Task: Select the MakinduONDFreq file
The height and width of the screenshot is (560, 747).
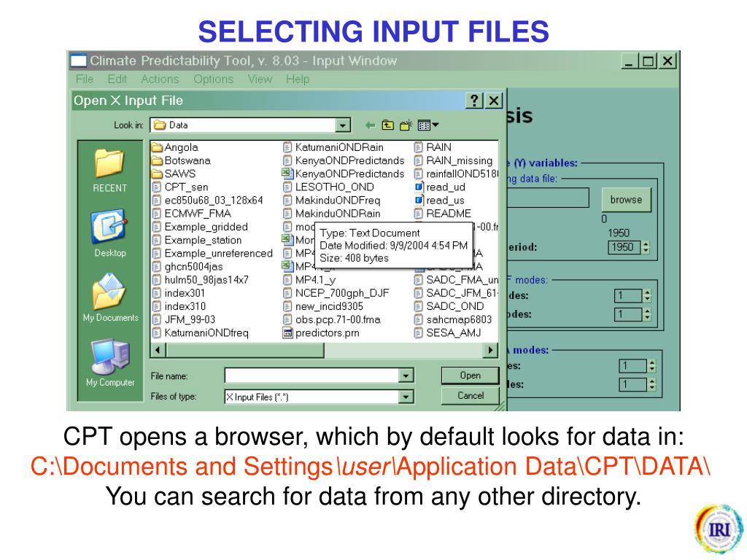Action: [332, 201]
